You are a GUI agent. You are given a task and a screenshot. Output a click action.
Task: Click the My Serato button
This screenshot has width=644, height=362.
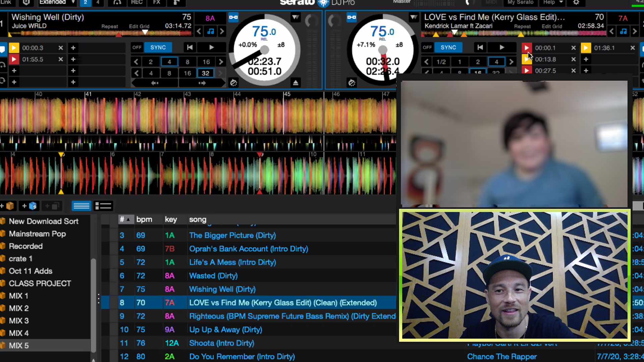pyautogui.click(x=520, y=3)
